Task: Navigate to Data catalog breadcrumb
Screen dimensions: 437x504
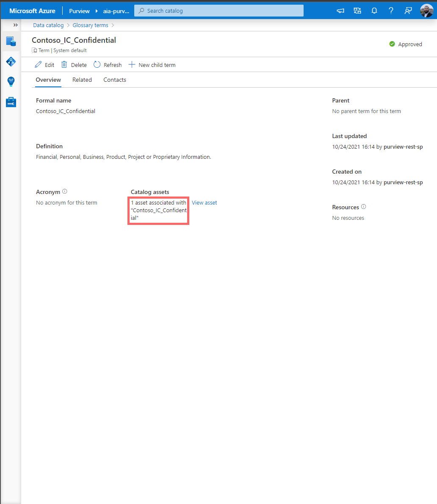Action: point(48,25)
